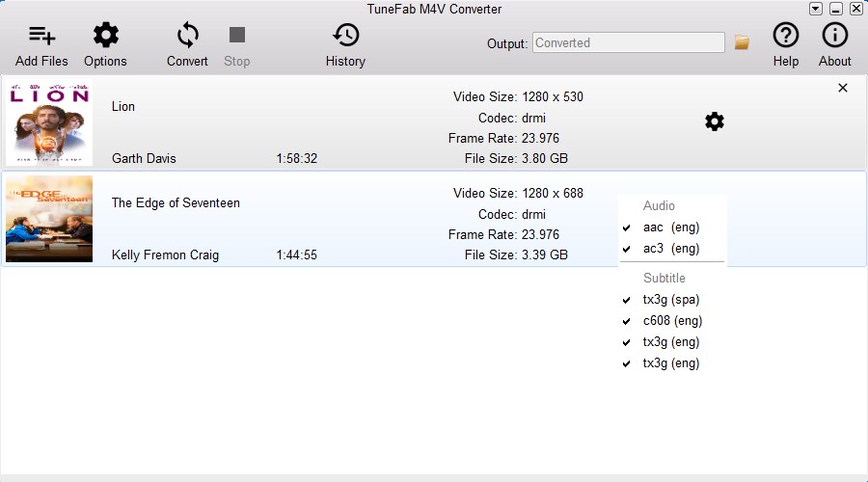Remove Lion with the X button

(843, 88)
